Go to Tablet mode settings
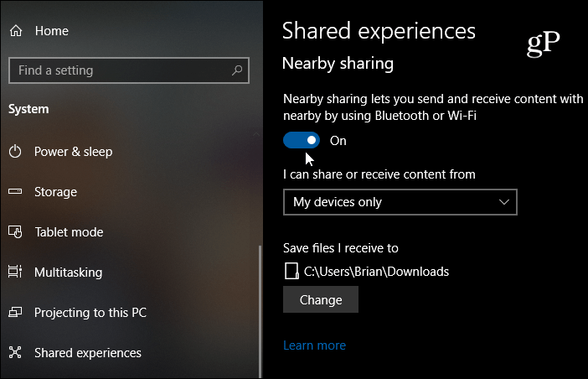The height and width of the screenshot is (379, 588). [x=69, y=232]
